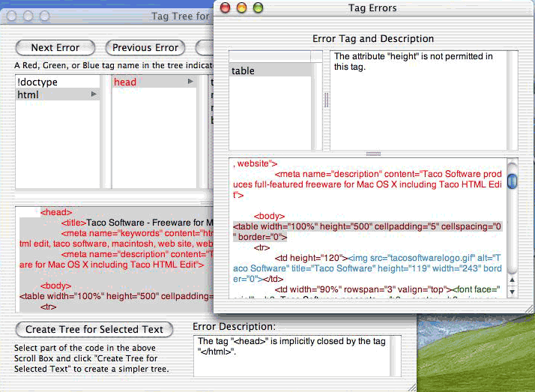Image resolution: width=535 pixels, height=392 pixels.
Task: Click the <title> tag in Tag Tree code
Action: (73, 223)
